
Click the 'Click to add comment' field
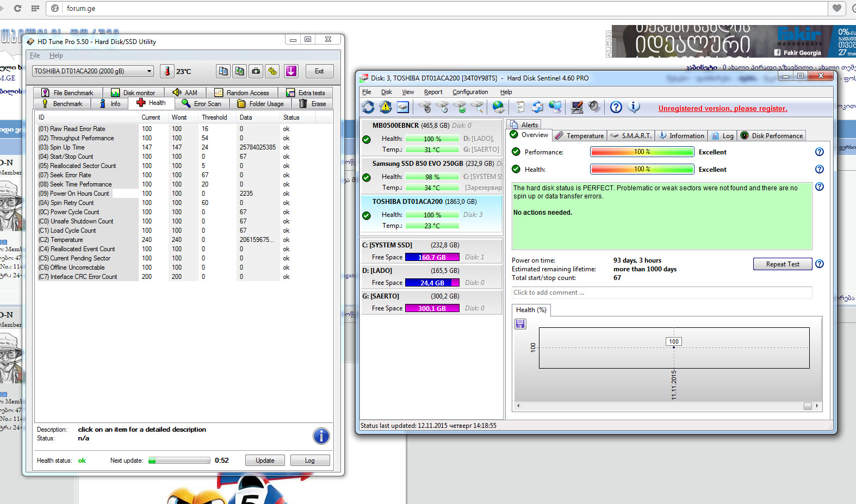[x=661, y=293]
